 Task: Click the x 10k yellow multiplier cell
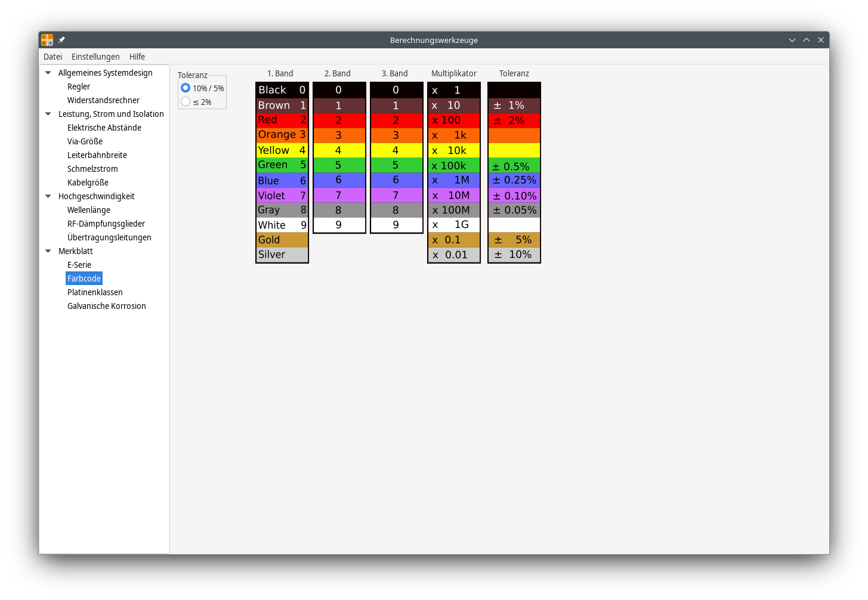453,150
